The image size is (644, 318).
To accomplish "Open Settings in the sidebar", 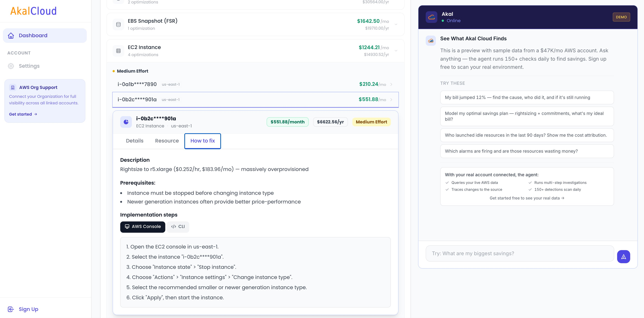I will [x=45, y=66].
